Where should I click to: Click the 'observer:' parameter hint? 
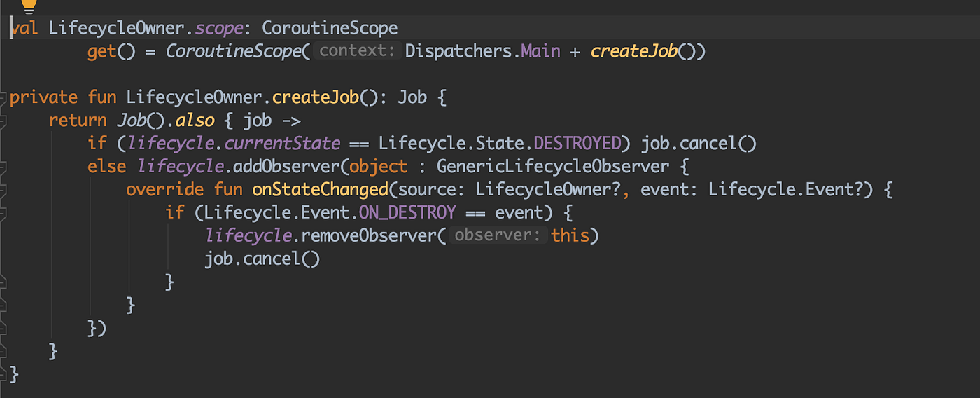pos(498,235)
